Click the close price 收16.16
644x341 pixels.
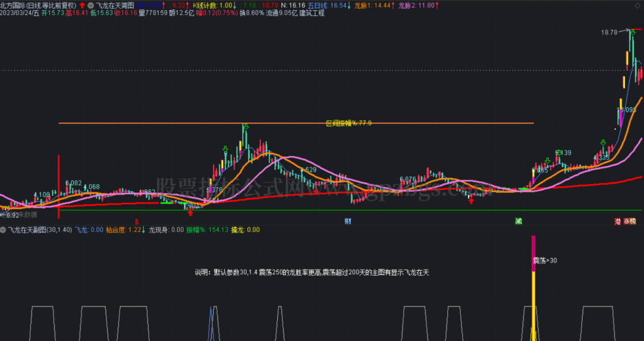(126, 13)
